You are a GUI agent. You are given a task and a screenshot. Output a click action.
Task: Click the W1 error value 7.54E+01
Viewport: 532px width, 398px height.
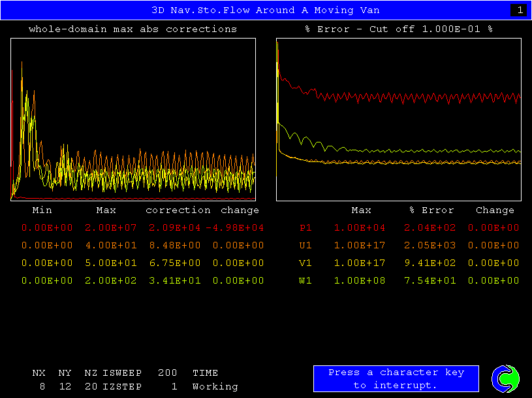point(430,281)
